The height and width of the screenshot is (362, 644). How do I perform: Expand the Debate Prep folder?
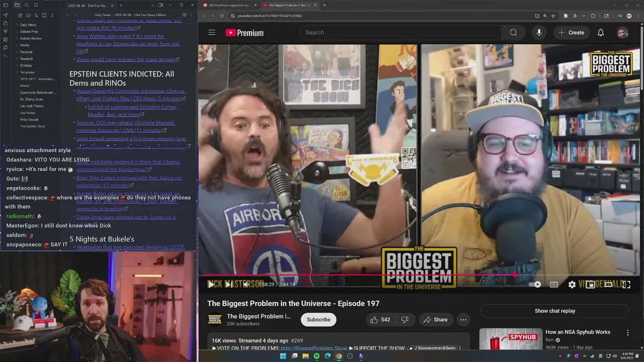click(29, 32)
